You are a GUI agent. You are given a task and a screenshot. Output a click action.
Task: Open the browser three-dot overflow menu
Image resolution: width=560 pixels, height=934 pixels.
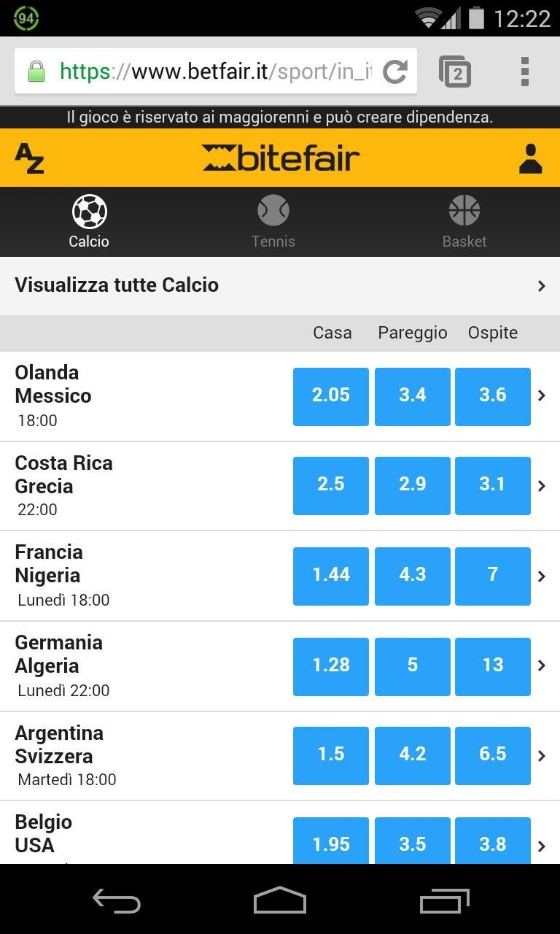[x=524, y=72]
